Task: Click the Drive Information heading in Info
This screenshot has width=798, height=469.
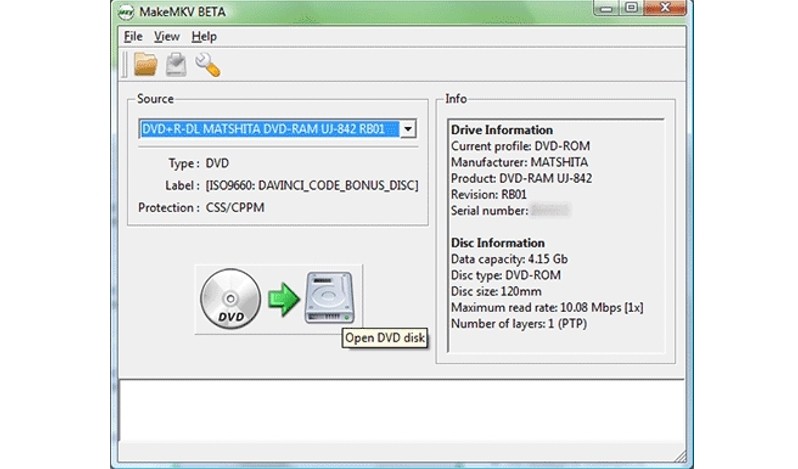Action: [501, 130]
